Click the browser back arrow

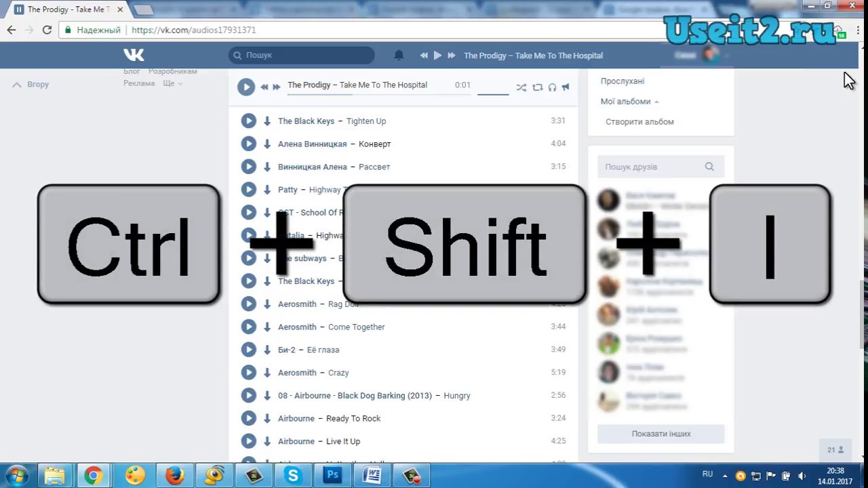(x=12, y=30)
